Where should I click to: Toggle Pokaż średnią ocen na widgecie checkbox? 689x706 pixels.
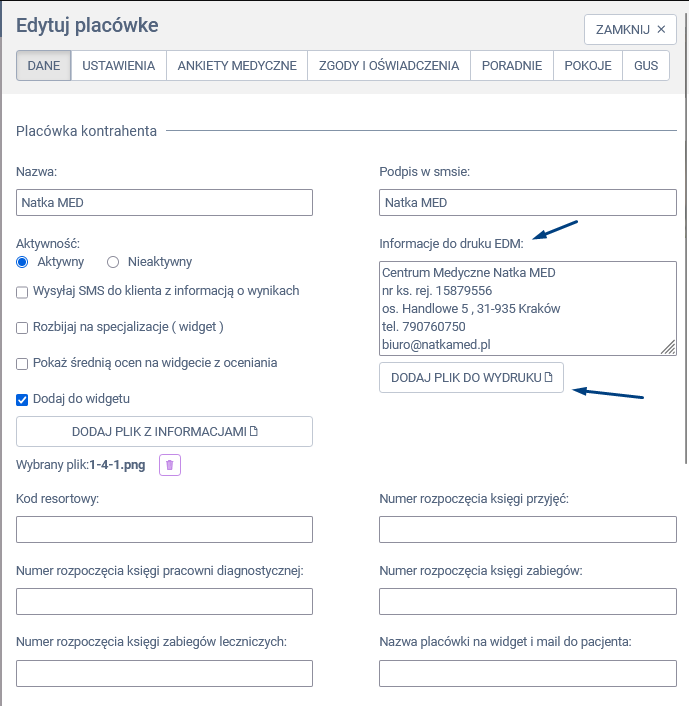coord(23,364)
